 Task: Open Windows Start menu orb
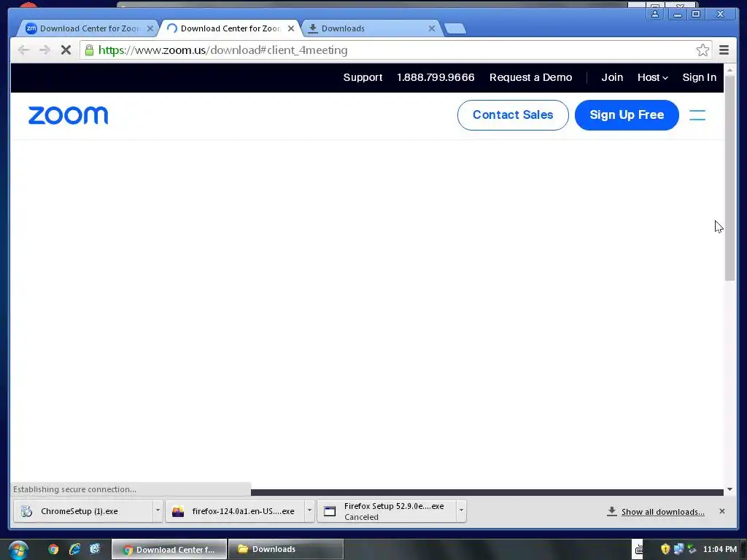tap(18, 550)
